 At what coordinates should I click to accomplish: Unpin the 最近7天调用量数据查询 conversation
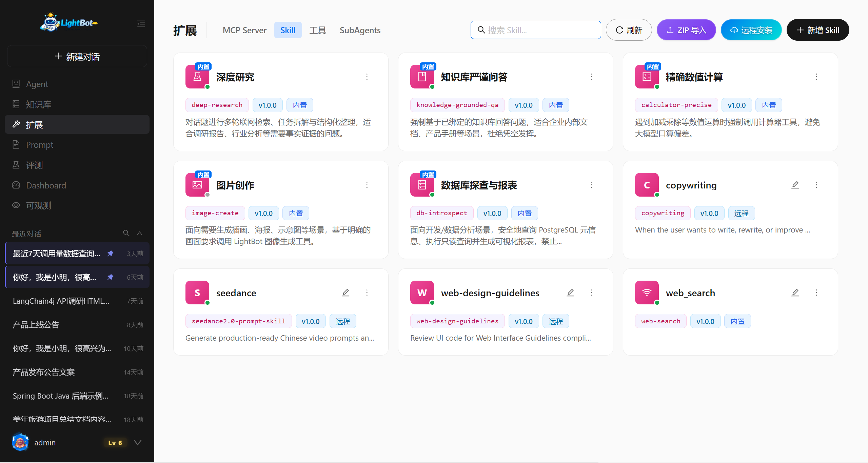110,253
